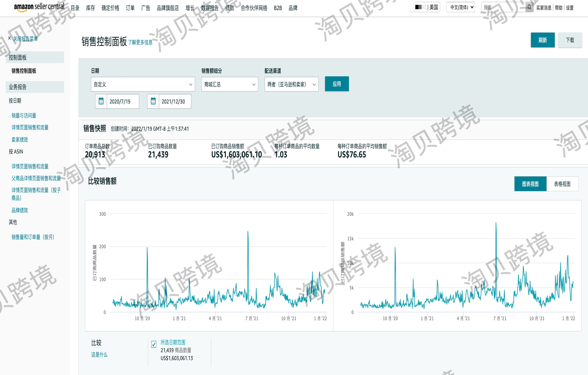Screen dimensions: 588x375
Task: Click the end date calendar icon
Action: tap(153, 101)
